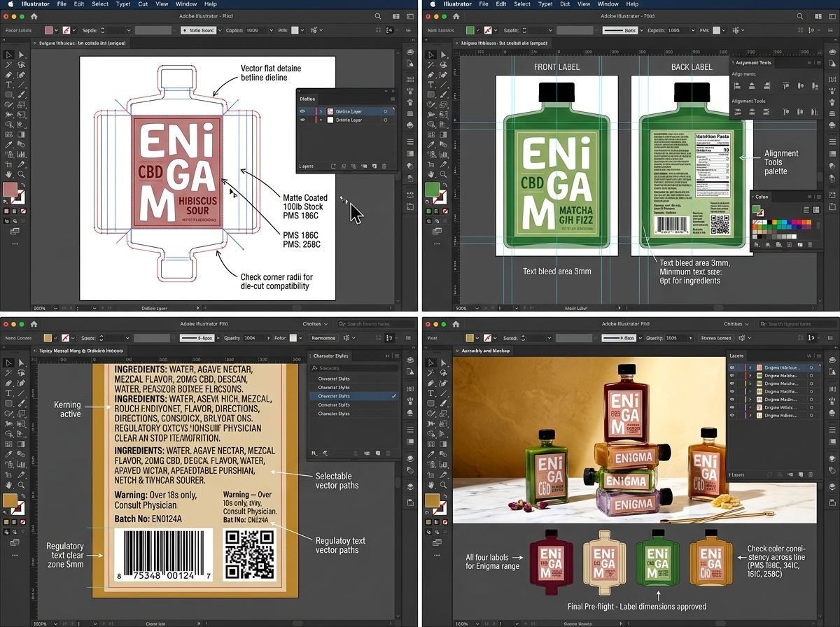Click vertical align top in Alignment Tools panel
This screenshot has height=627, width=840.
tap(786, 85)
